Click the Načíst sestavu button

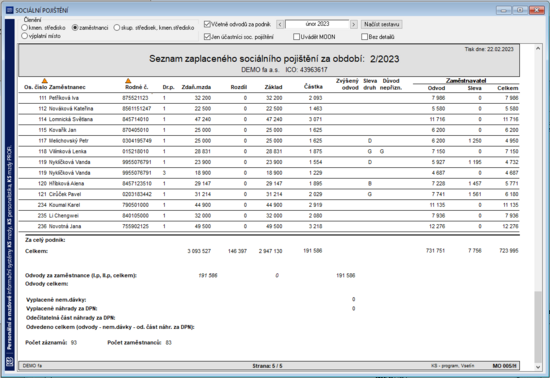coord(382,24)
